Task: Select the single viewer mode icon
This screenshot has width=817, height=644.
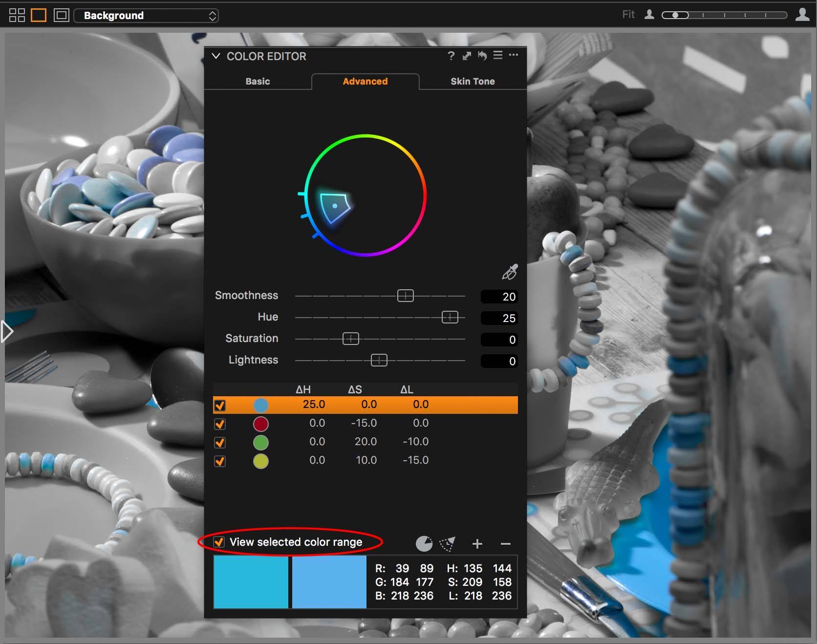Action: [x=39, y=15]
